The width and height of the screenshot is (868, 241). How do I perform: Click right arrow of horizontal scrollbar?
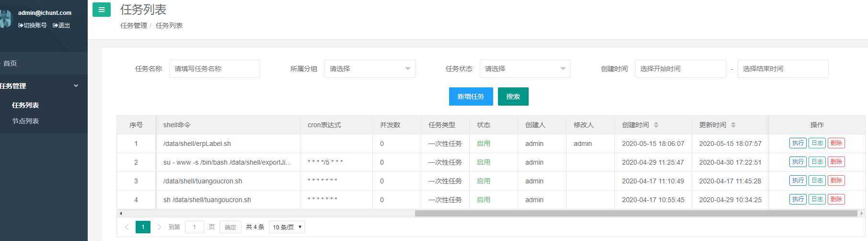click(x=862, y=213)
